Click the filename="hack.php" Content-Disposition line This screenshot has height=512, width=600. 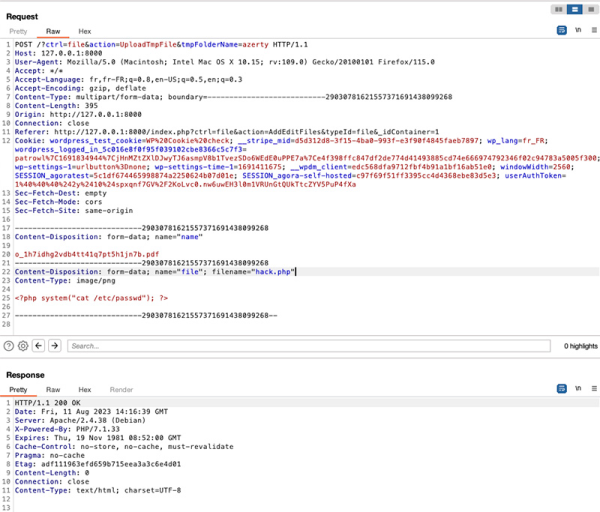tap(155, 272)
